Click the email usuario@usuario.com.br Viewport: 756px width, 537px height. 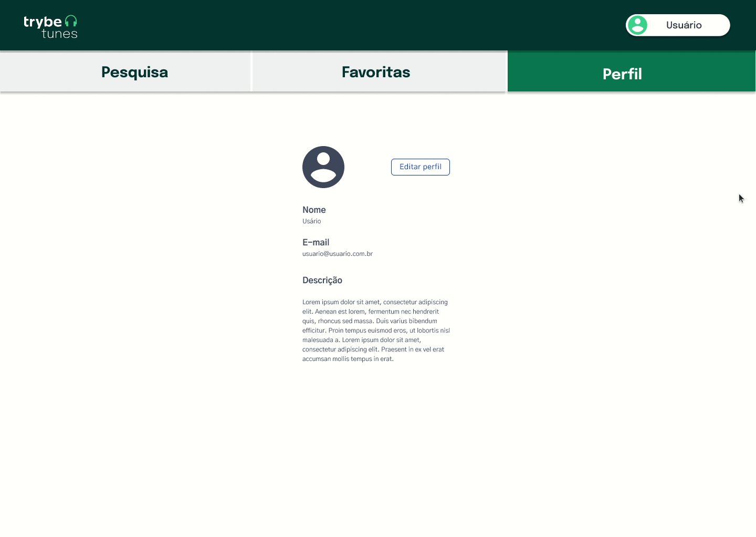337,253
